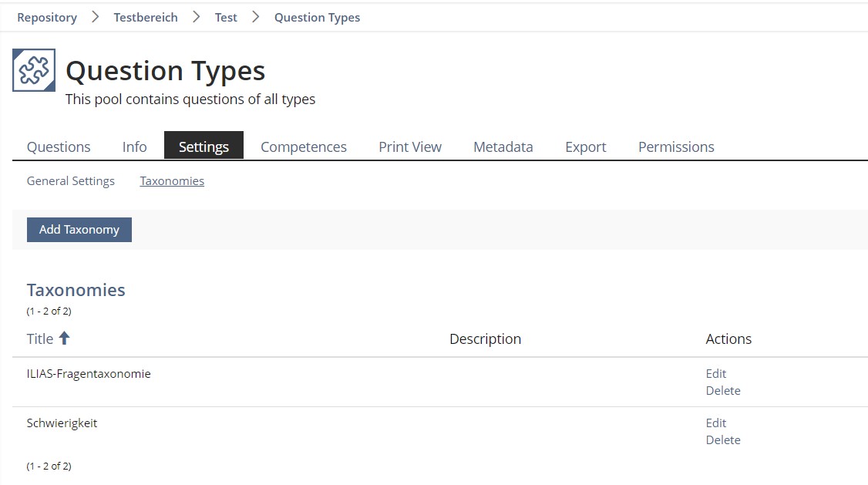Click the Question Types puzzle icon
Image resolution: width=868 pixels, height=485 pixels.
34,70
